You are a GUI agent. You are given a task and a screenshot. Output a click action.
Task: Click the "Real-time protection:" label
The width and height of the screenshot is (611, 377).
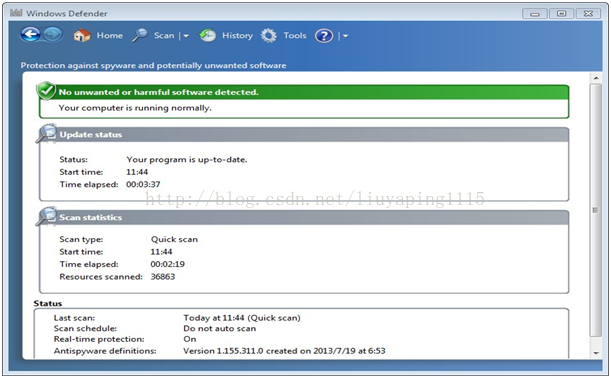coord(99,340)
